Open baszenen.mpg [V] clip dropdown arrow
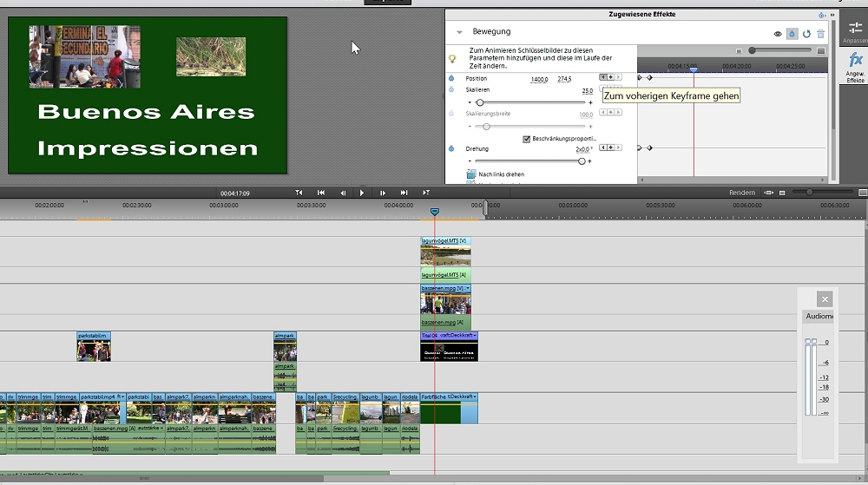 [468, 289]
